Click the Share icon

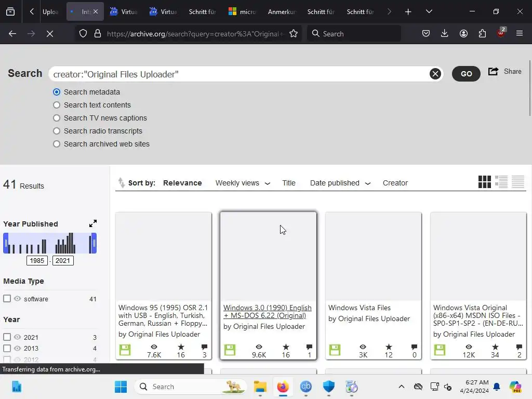494,71
